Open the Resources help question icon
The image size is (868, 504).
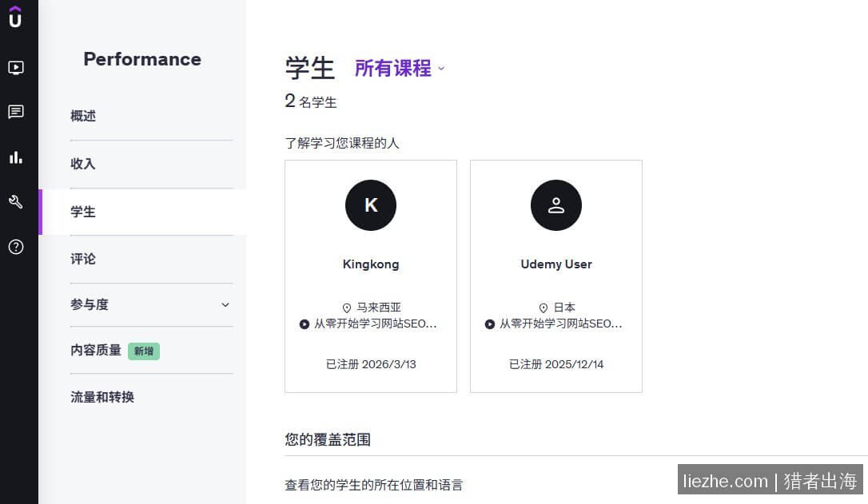[15, 247]
